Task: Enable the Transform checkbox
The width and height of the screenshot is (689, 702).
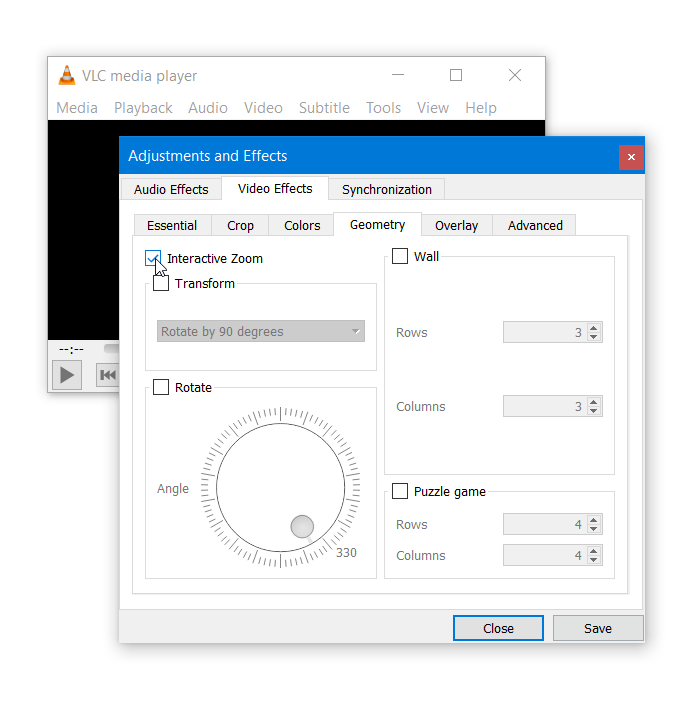Action: point(161,283)
